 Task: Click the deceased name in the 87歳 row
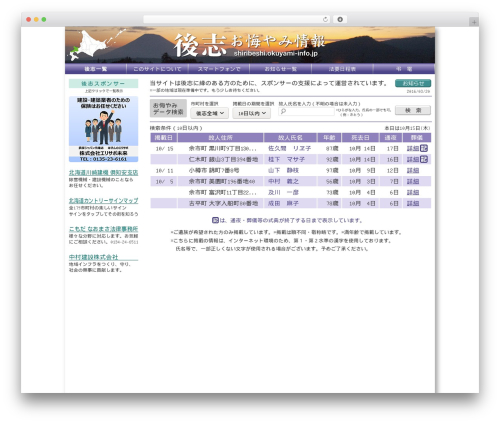tap(290, 149)
